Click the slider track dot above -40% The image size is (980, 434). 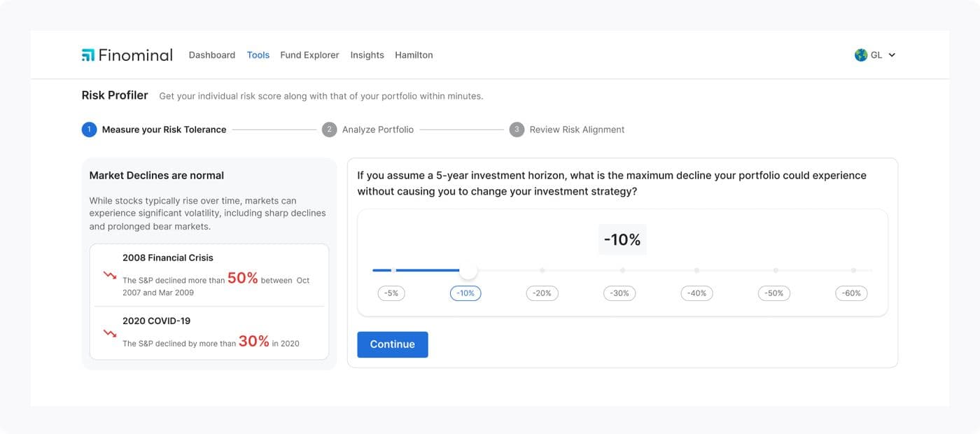tap(697, 270)
